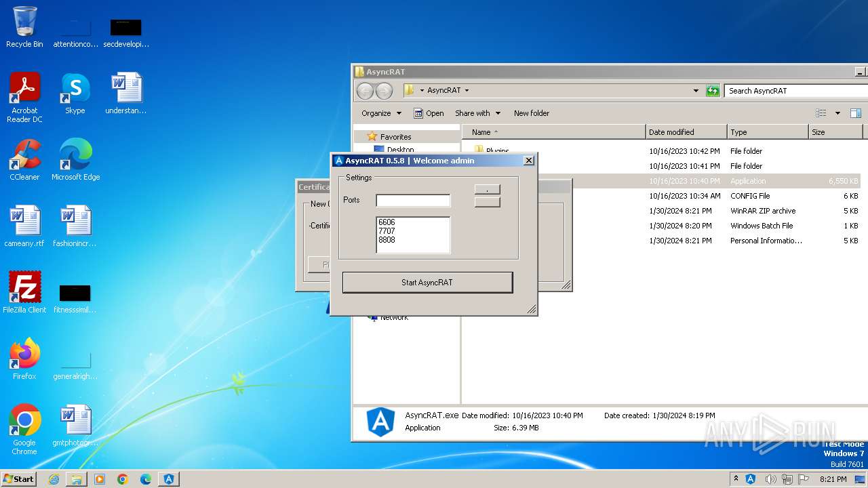Open the Recycle Bin desktop icon
The width and height of the screenshot is (868, 488).
coord(24,27)
